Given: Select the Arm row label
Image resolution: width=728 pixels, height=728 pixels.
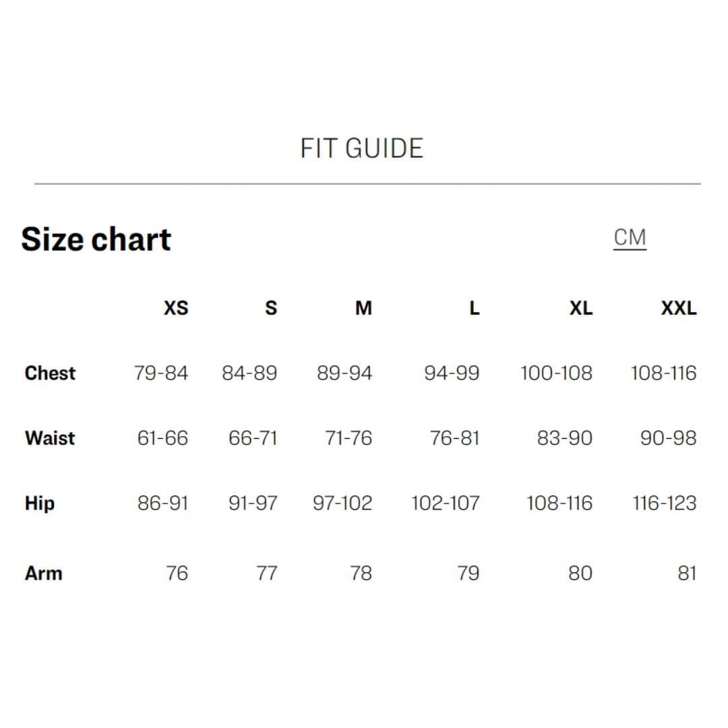Looking at the screenshot, I should [43, 574].
